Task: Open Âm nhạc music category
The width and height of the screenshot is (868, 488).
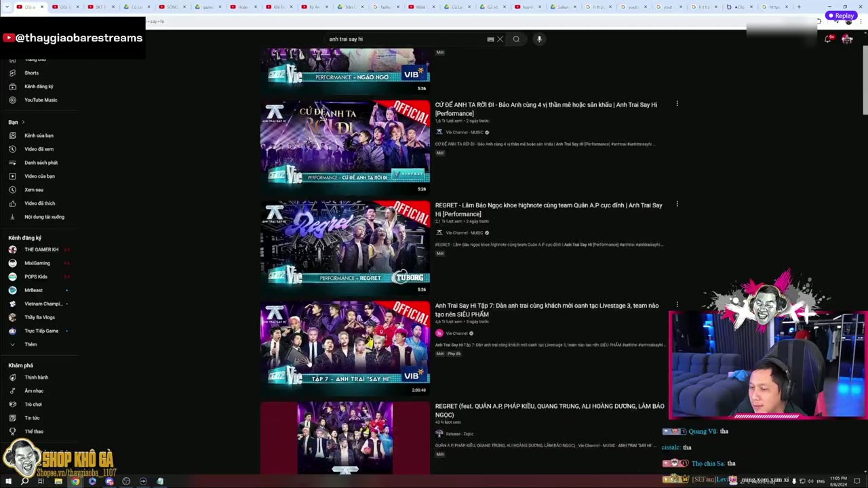Action: point(34,391)
